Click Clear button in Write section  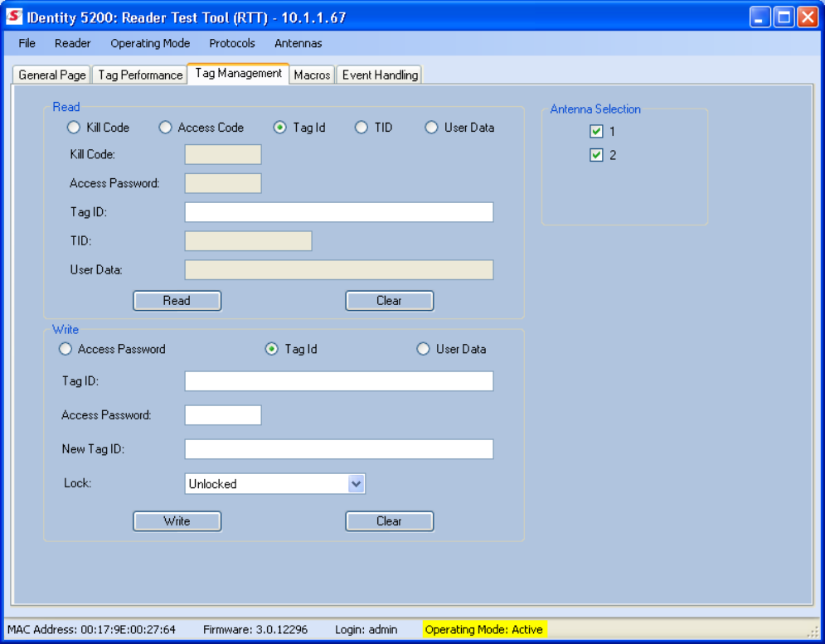pos(390,521)
